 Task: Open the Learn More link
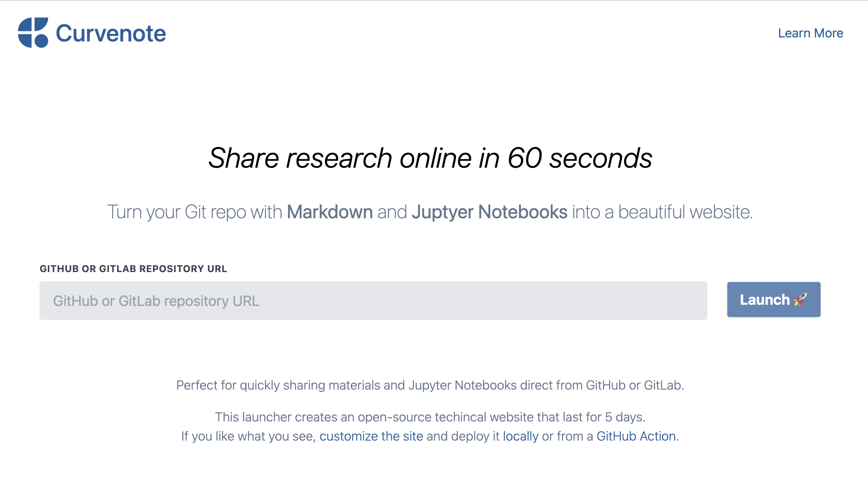(810, 33)
